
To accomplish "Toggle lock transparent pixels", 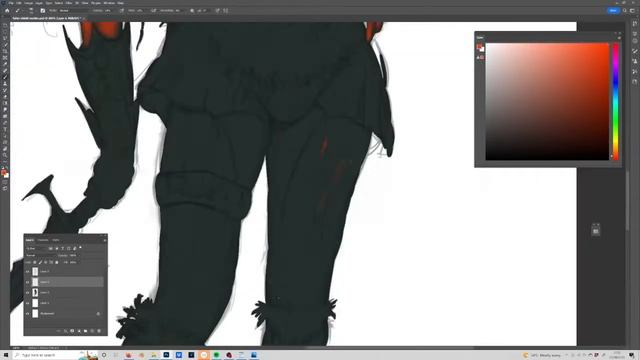I will point(35,262).
